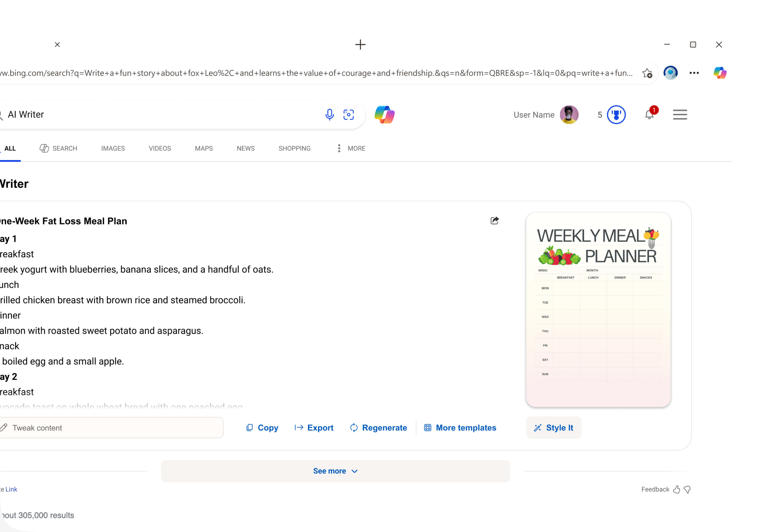
Task: Add this page to favorites
Action: click(647, 73)
